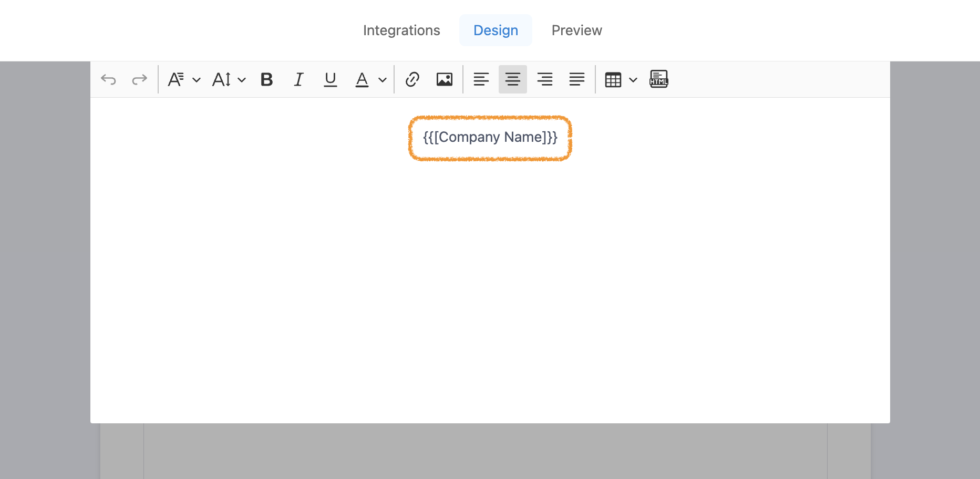Justify the paragraph text

(577, 79)
